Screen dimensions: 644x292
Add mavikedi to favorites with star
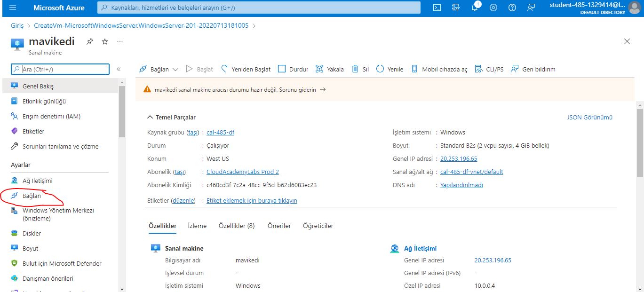tap(105, 41)
